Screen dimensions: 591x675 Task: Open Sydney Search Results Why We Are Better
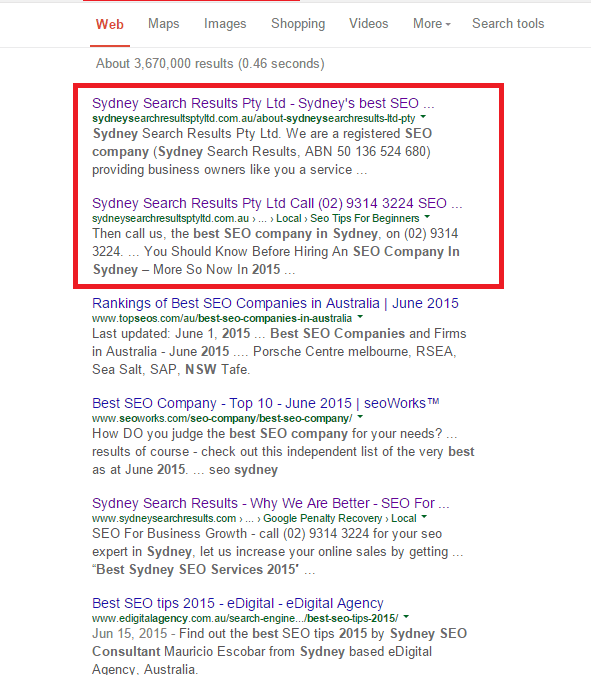click(x=270, y=503)
